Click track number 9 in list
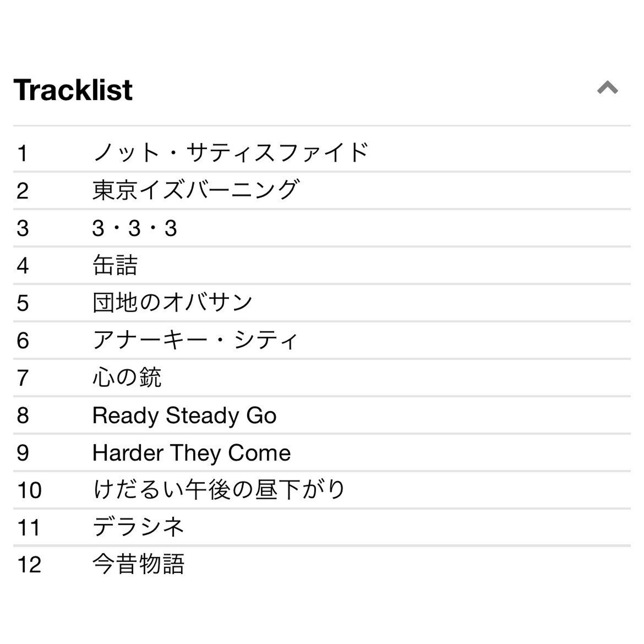Viewport: 644px width, 644px height. click(23, 453)
